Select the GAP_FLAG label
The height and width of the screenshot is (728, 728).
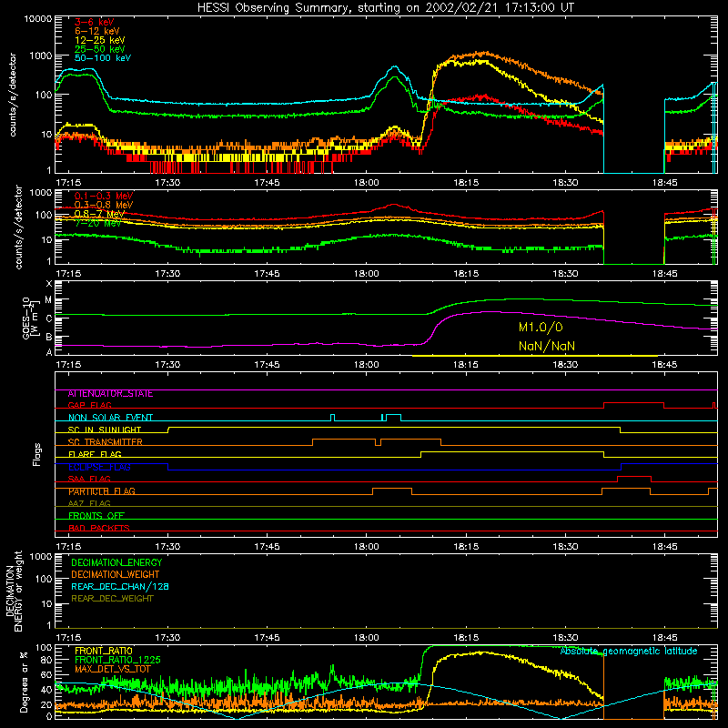coord(89,405)
